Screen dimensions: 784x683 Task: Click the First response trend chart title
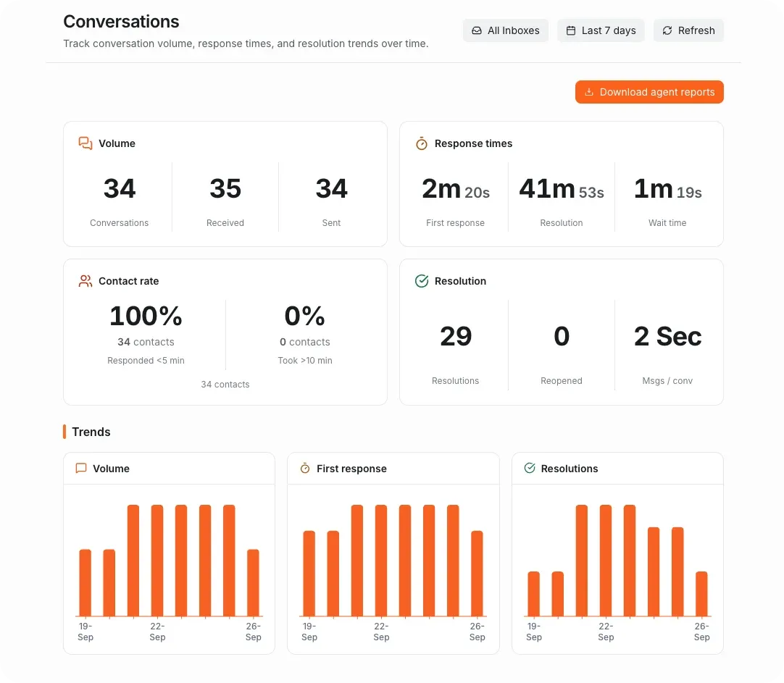351,469
